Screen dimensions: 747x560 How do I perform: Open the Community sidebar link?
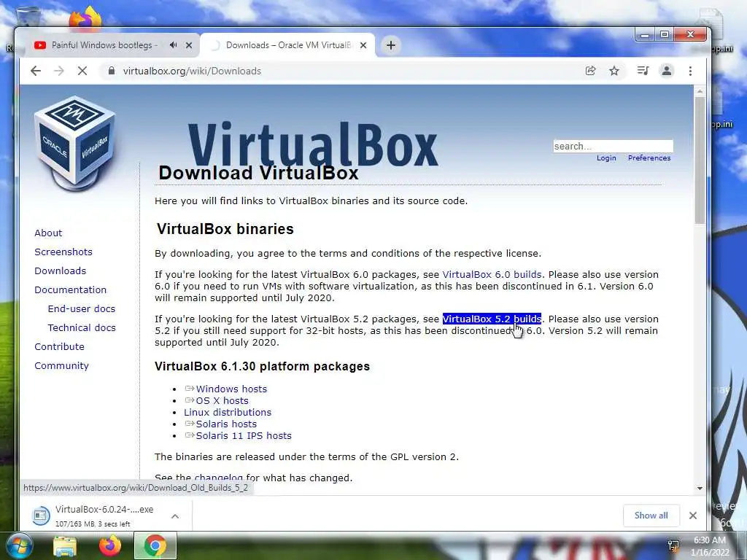61,366
